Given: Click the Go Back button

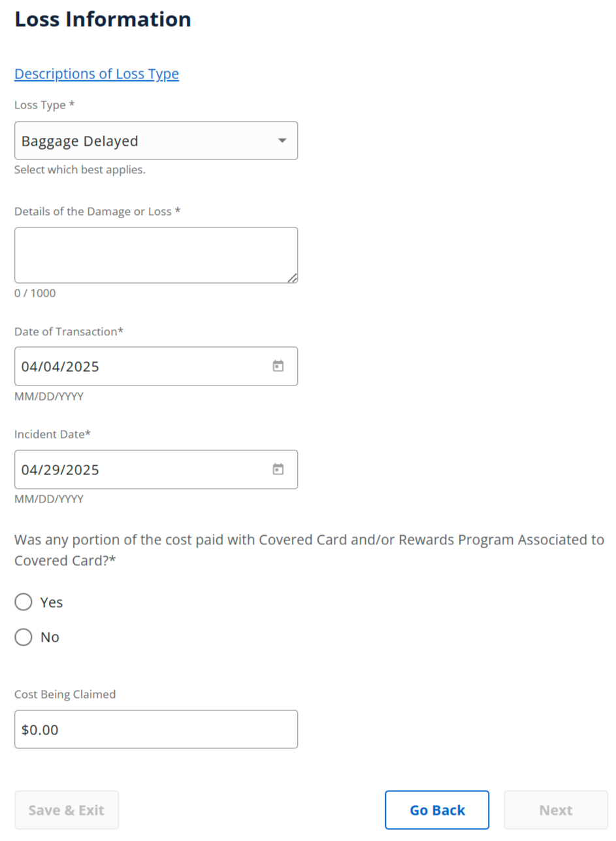Looking at the screenshot, I should click(x=437, y=810).
